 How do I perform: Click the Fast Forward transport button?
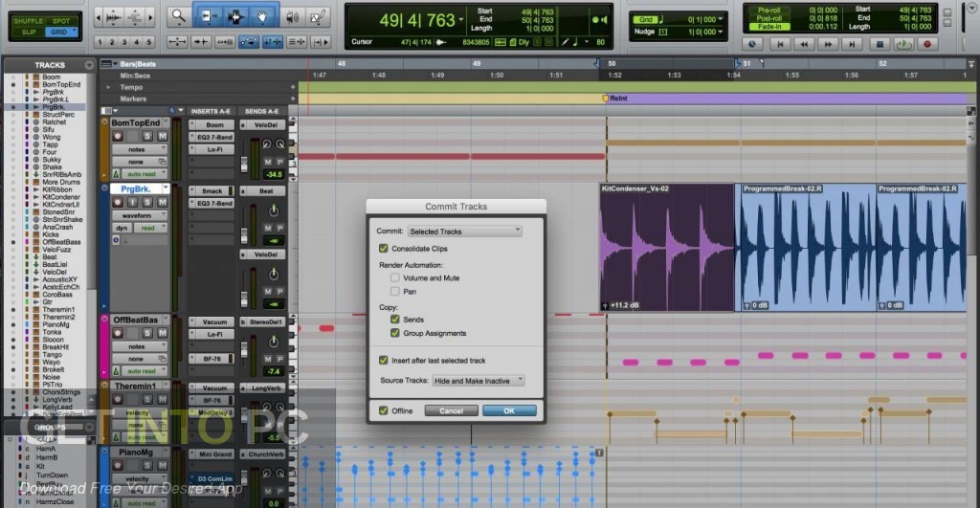[x=828, y=44]
